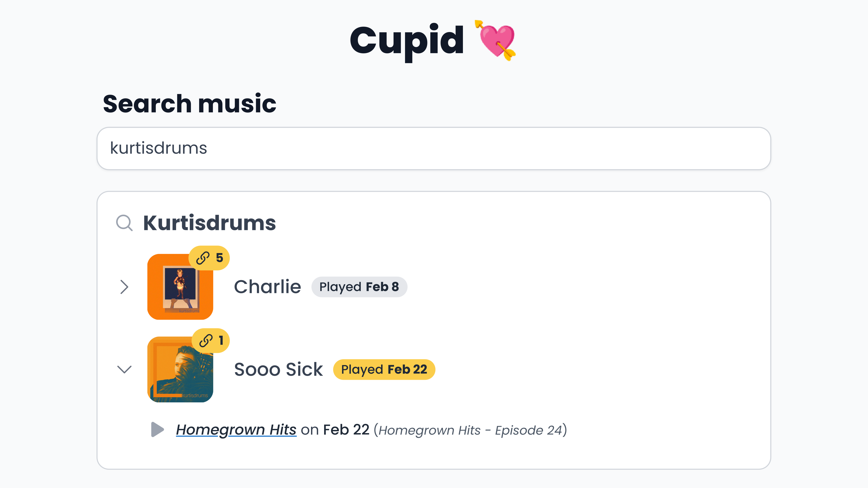Click the Sooo Sick track title
This screenshot has height=488, width=868.
click(x=278, y=369)
